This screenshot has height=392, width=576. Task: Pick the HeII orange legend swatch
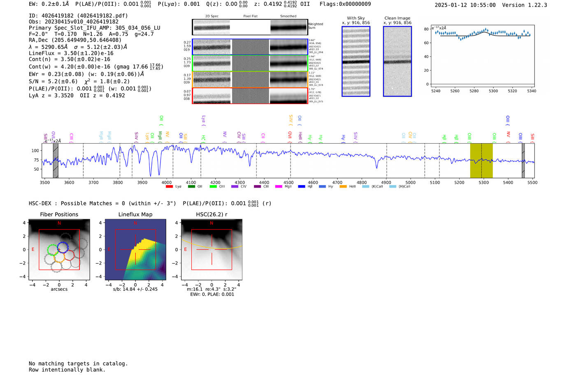343,187
